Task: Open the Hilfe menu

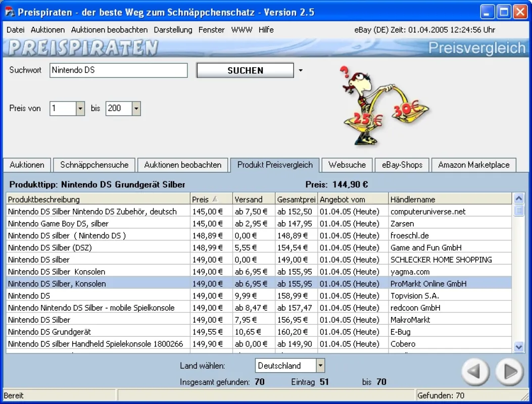Action: pos(266,30)
